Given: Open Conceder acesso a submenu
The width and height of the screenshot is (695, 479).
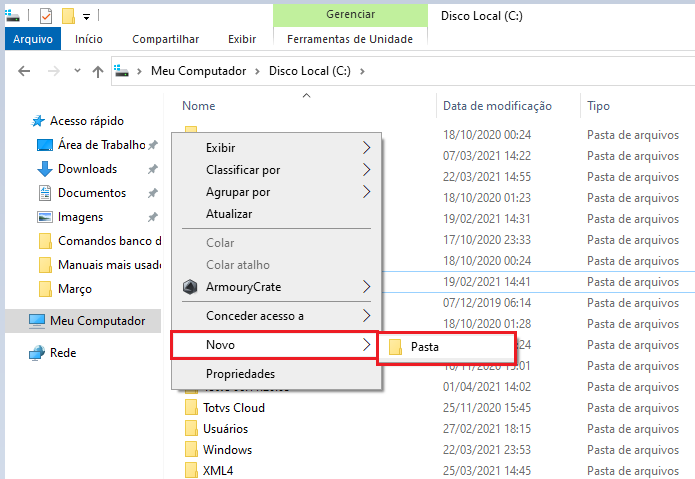Looking at the screenshot, I should [276, 316].
